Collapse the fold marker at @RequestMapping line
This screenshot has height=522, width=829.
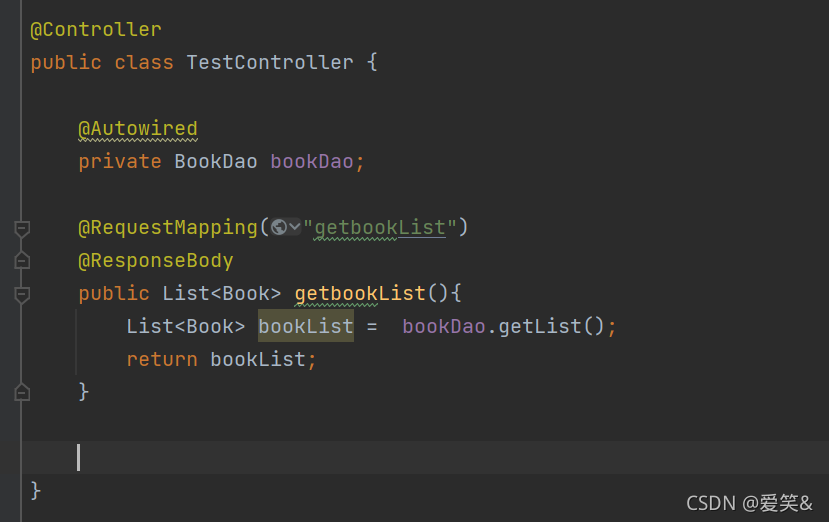pos(22,228)
